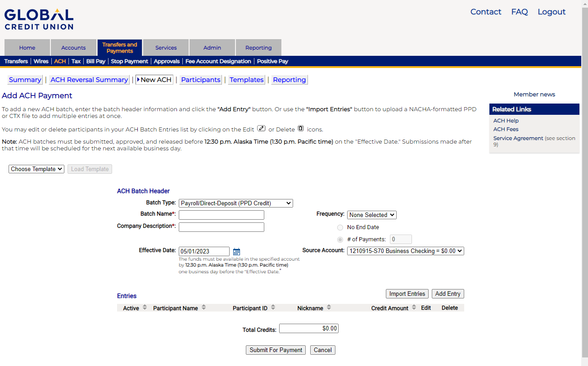
Task: Open the ACH Summary link
Action: tap(25, 80)
